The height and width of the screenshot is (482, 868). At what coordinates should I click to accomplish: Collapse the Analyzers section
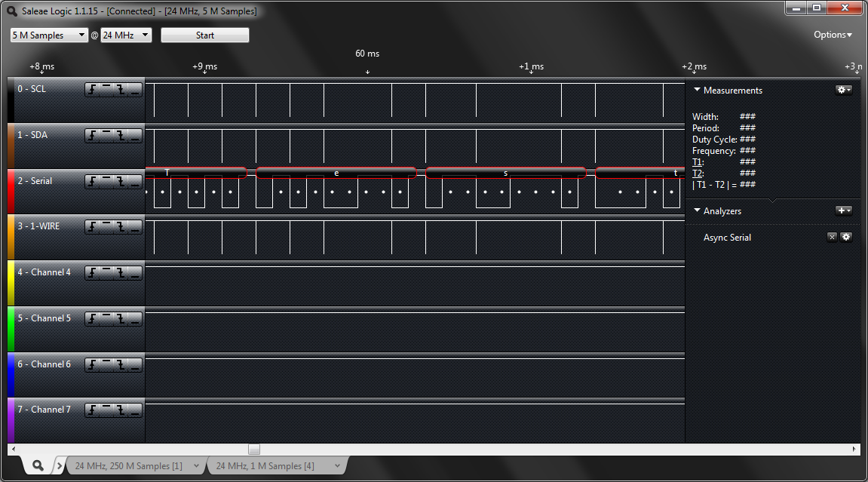tap(697, 210)
